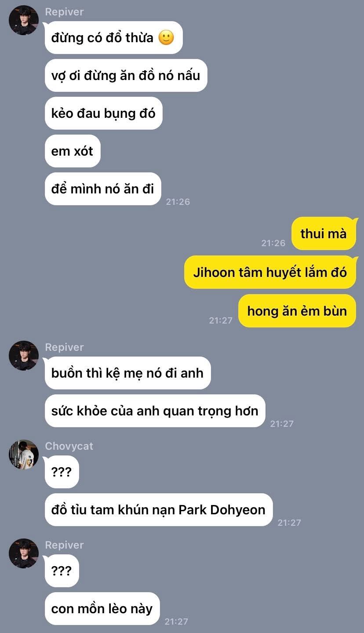Click the Chovycat sender name label
The image size is (364, 633).
pos(69,446)
